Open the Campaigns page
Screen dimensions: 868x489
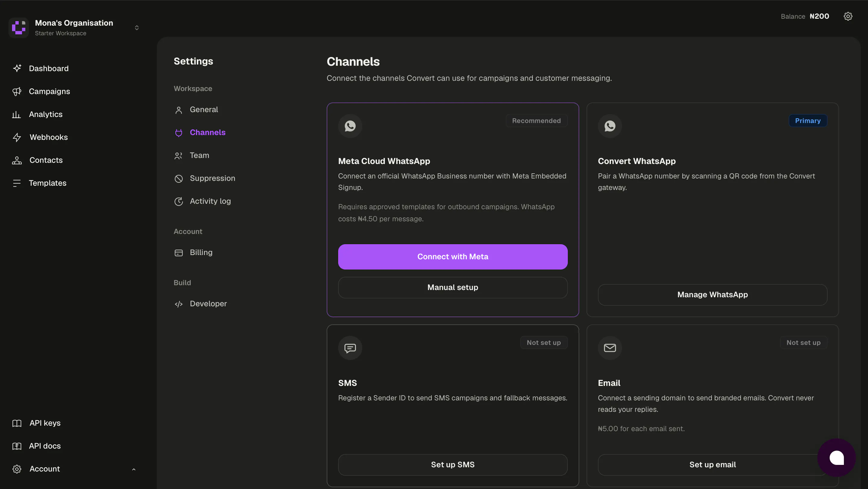tap(49, 91)
